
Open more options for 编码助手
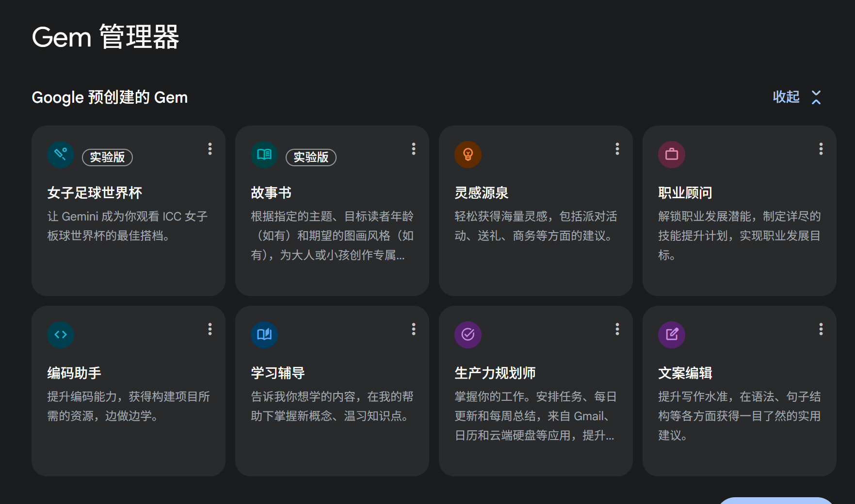tap(210, 329)
